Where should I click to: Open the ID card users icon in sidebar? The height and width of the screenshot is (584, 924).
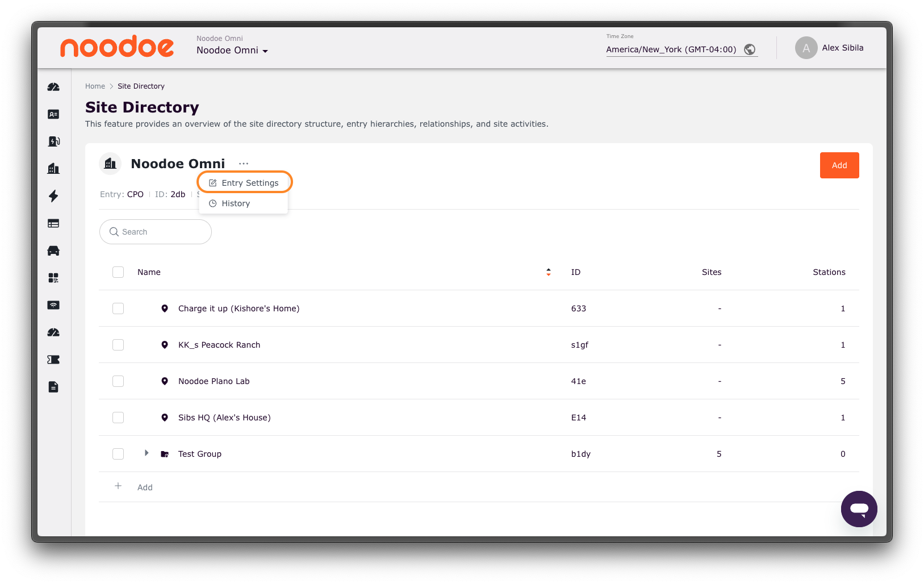(53, 114)
